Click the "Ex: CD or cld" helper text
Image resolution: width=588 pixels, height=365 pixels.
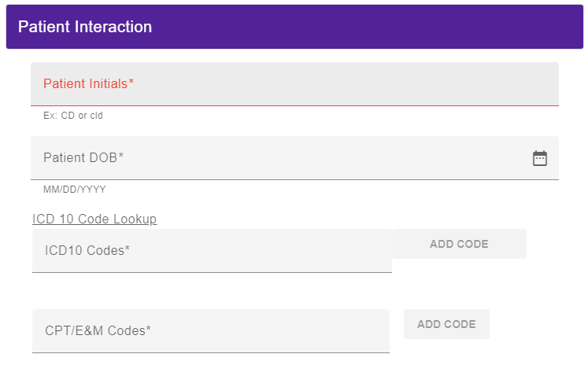pyautogui.click(x=73, y=116)
